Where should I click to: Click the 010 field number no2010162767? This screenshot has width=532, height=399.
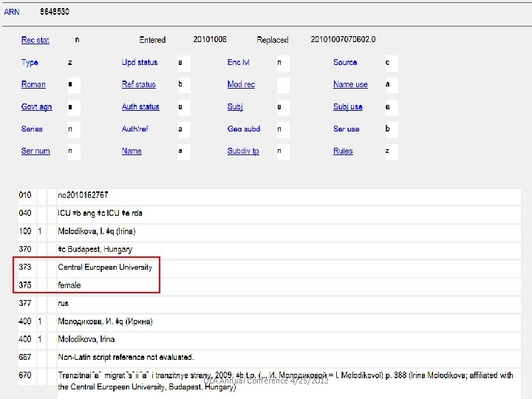(x=83, y=195)
